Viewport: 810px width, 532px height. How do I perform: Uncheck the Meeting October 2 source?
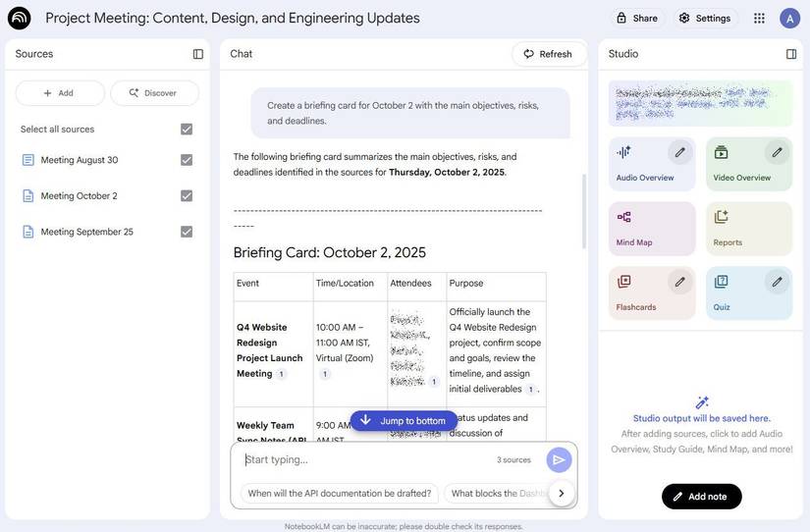pos(187,195)
